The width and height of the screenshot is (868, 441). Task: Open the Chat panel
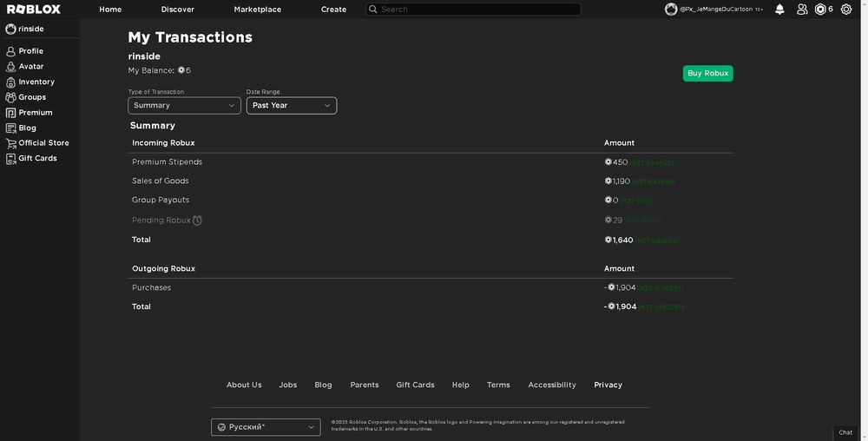(845, 432)
